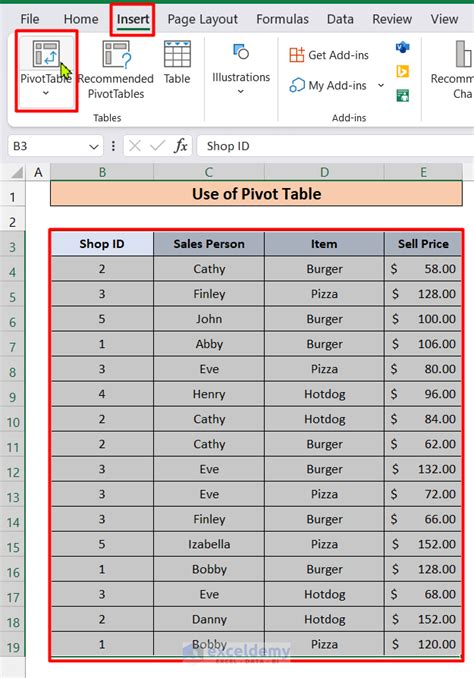This screenshot has width=474, height=678.
Task: Open the Illustrations group
Action: coord(241,69)
